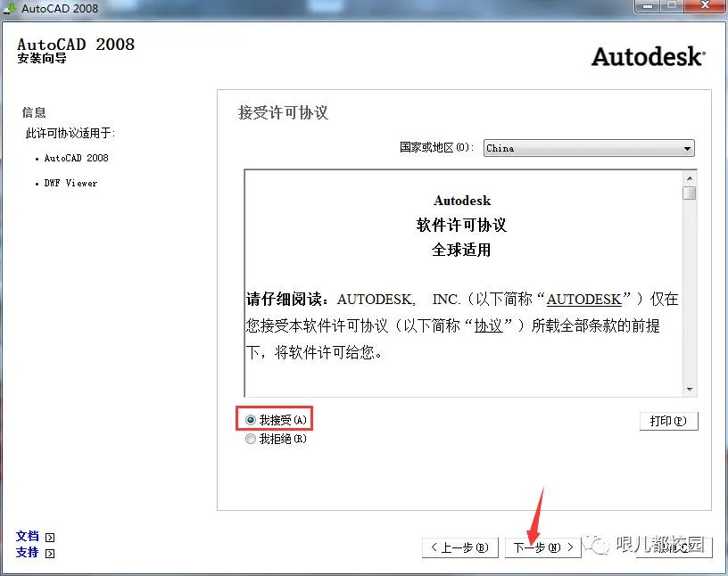Click the DWF Viewer list item
The width and height of the screenshot is (728, 576).
70,183
